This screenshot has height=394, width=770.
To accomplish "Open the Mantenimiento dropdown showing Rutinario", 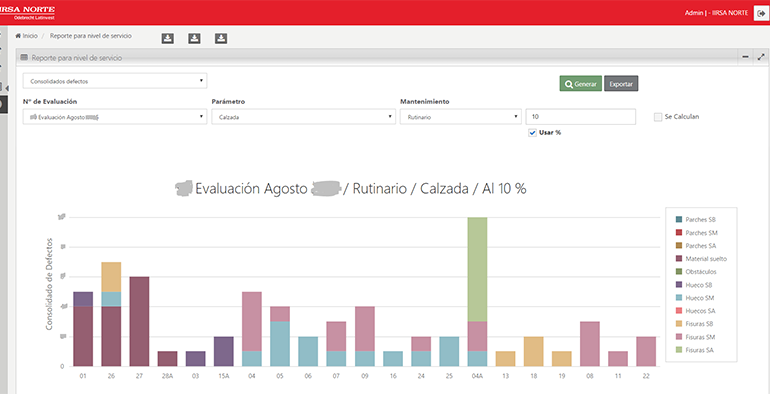I will point(461,117).
